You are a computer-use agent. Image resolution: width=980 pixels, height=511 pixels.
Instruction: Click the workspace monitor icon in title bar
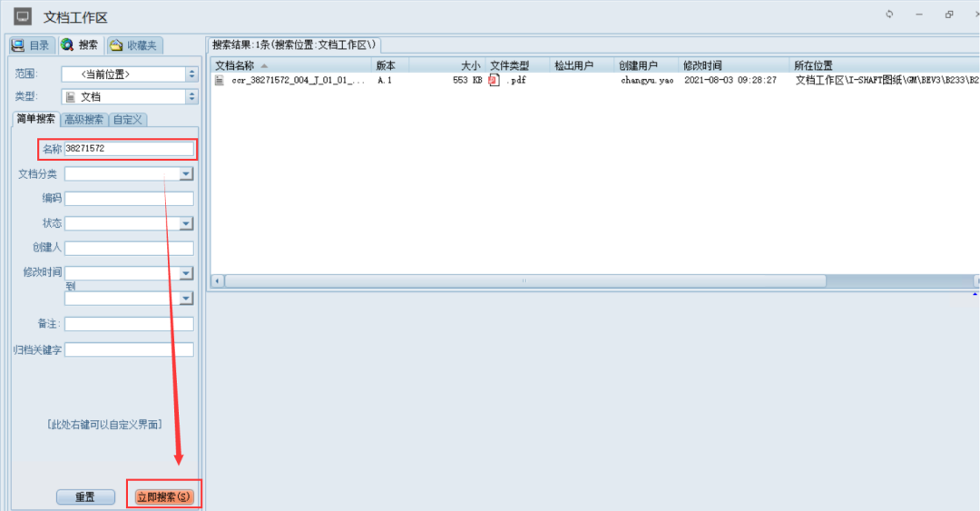coord(23,16)
